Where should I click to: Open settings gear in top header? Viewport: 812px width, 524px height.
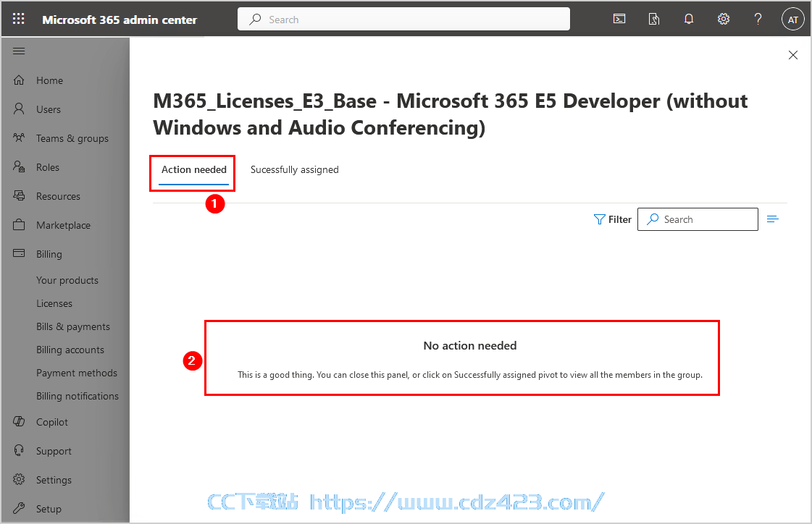724,19
